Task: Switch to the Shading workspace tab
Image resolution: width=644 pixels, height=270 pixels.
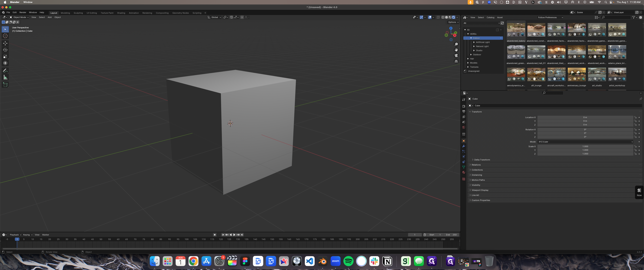Action: tap(121, 13)
